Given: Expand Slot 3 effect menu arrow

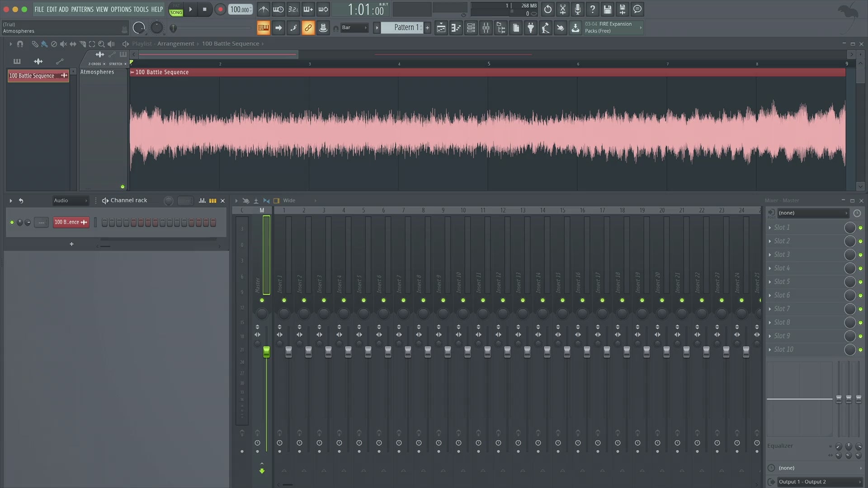Looking at the screenshot, I should [770, 255].
